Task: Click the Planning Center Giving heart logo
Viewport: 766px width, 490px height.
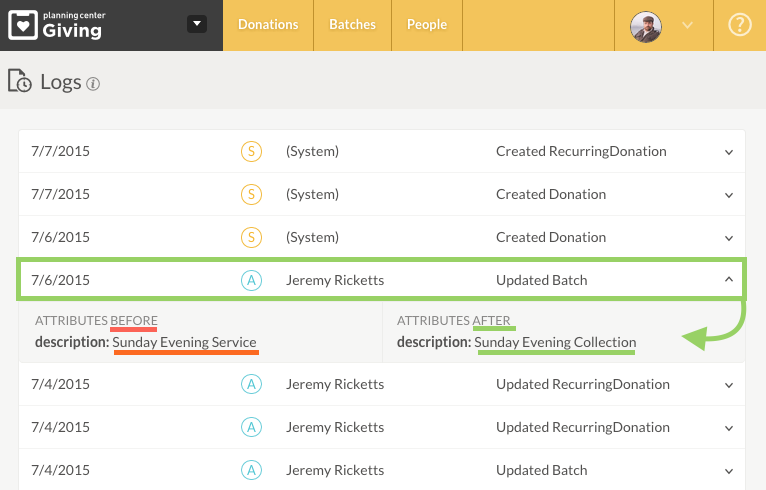Action: pyautogui.click(x=22, y=25)
